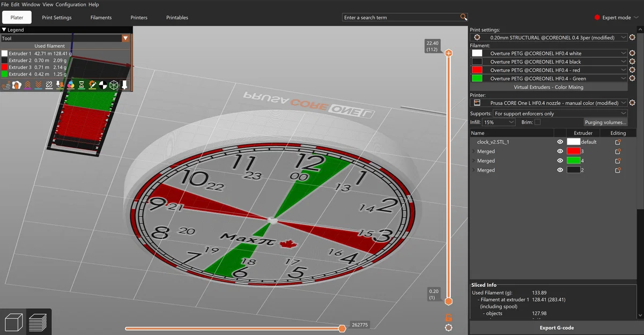Image resolution: width=644 pixels, height=335 pixels.
Task: Open the Window menu
Action: tap(31, 4)
